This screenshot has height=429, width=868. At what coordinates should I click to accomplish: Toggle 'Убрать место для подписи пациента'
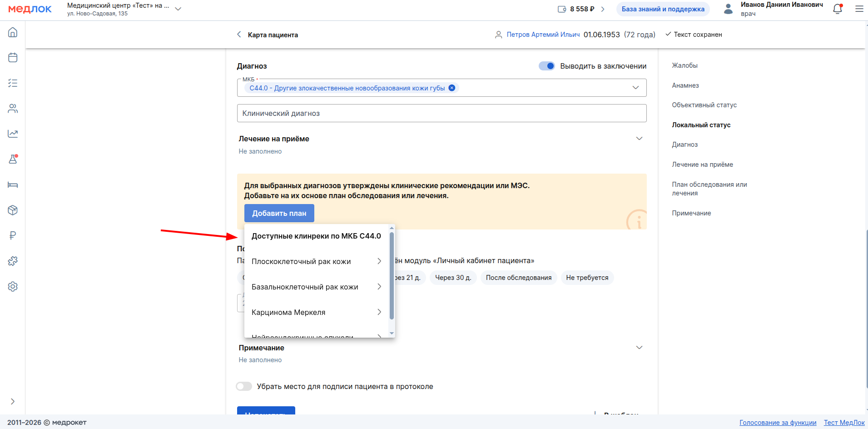(244, 386)
